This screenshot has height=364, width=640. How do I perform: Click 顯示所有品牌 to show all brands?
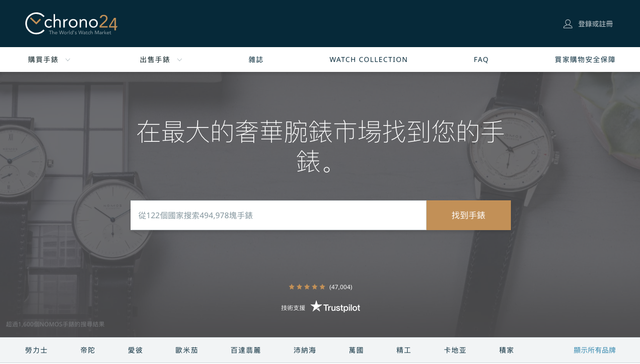[595, 350]
